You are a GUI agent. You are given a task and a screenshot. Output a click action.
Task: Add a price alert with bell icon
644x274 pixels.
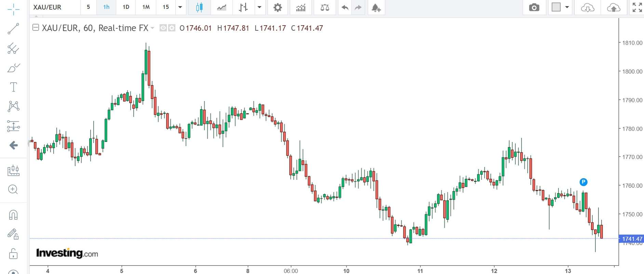point(376,8)
